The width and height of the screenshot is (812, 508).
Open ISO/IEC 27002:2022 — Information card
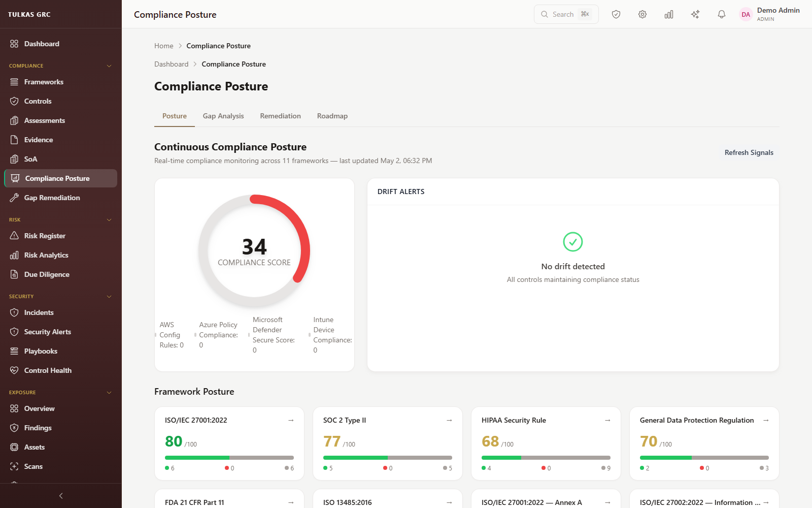tap(704, 499)
